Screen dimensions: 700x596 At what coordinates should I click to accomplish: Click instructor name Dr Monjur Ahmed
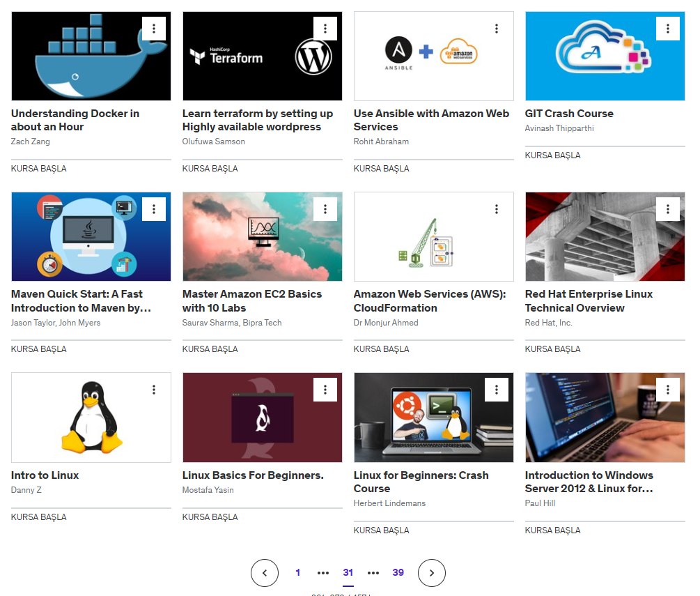point(386,323)
